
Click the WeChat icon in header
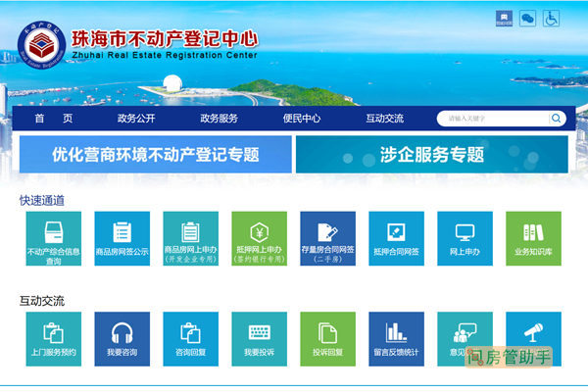(527, 18)
